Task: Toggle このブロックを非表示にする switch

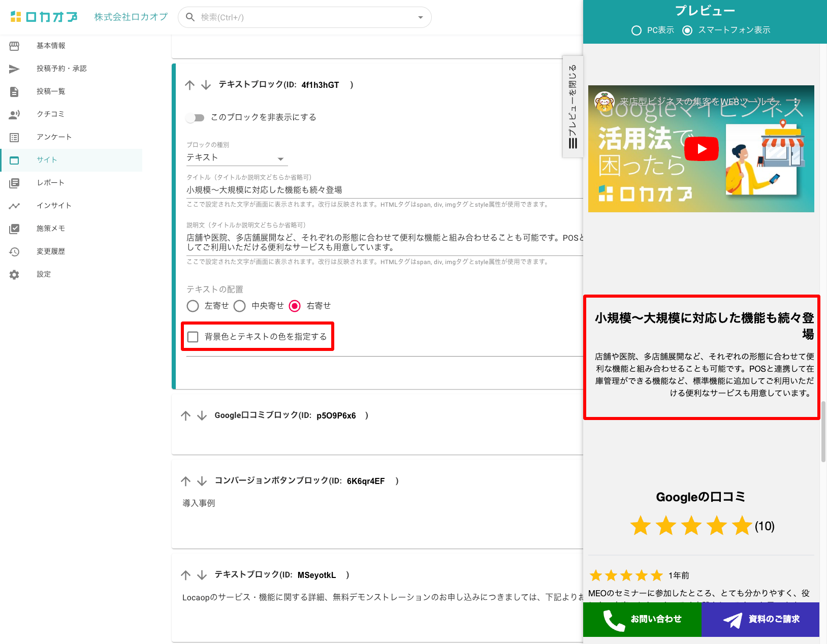Action: [x=195, y=118]
